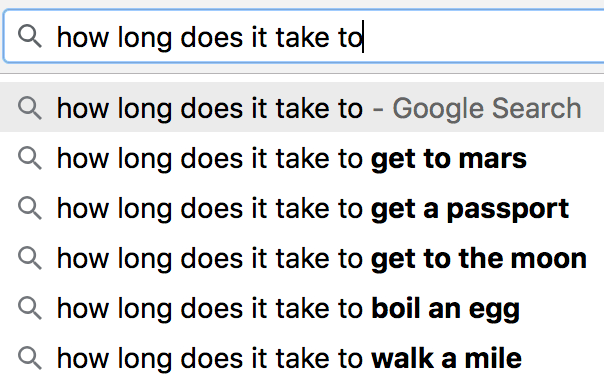Click the bold word 'passport' in the suggestions

508,210
